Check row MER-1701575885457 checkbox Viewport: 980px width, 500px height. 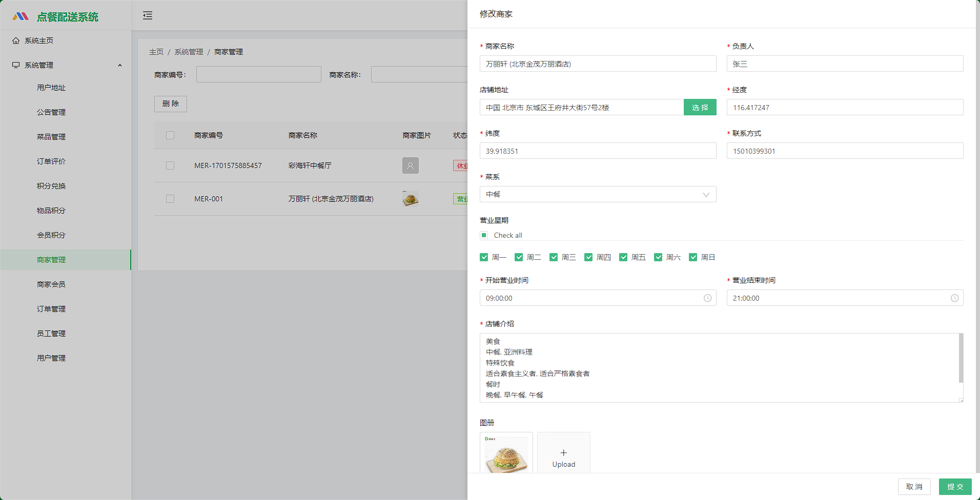click(x=170, y=165)
